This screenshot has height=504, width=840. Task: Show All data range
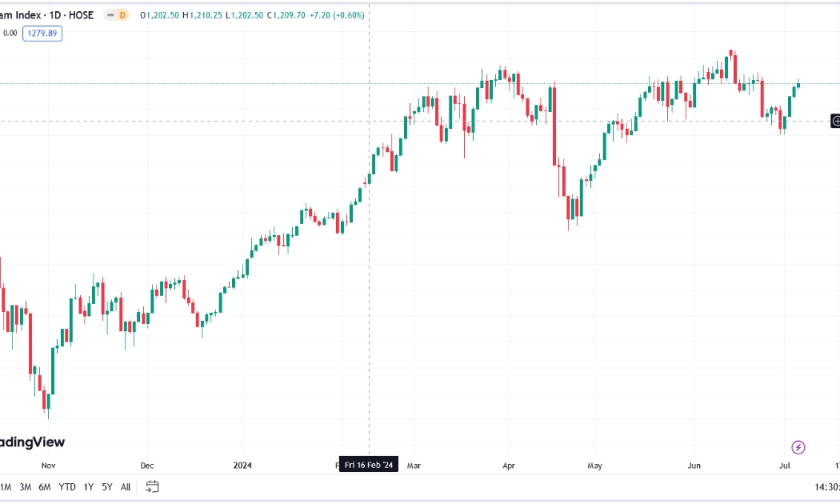(x=126, y=487)
